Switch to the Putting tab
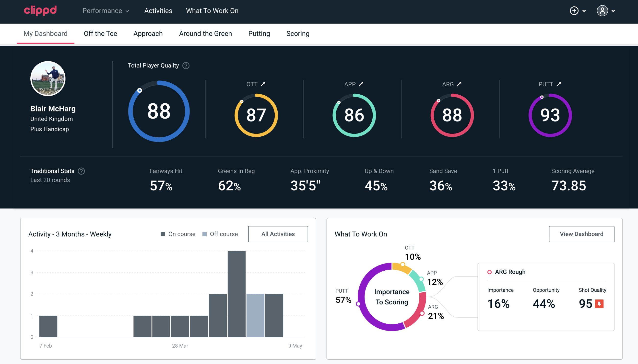 tap(259, 33)
